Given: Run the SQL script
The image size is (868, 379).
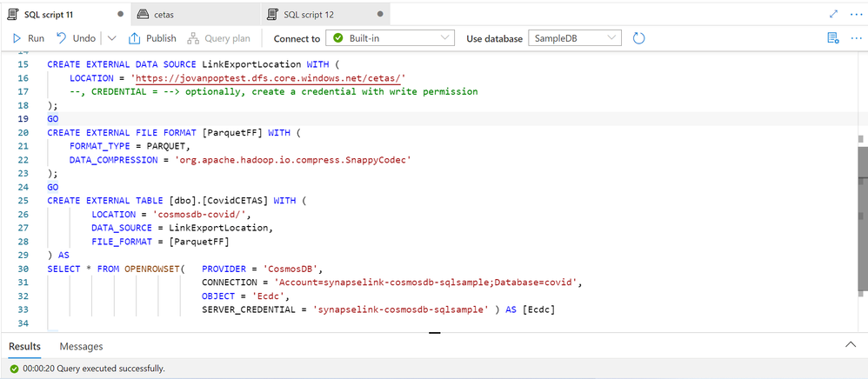Looking at the screenshot, I should point(29,38).
